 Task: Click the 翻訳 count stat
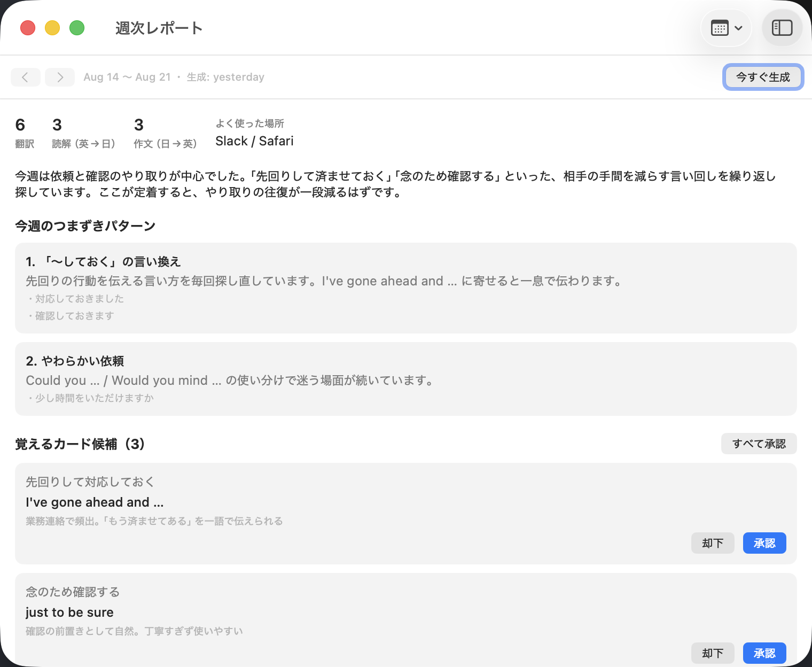point(25,133)
